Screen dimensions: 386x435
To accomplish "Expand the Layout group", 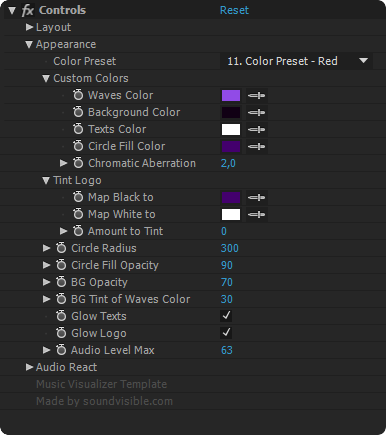I will 29,27.
